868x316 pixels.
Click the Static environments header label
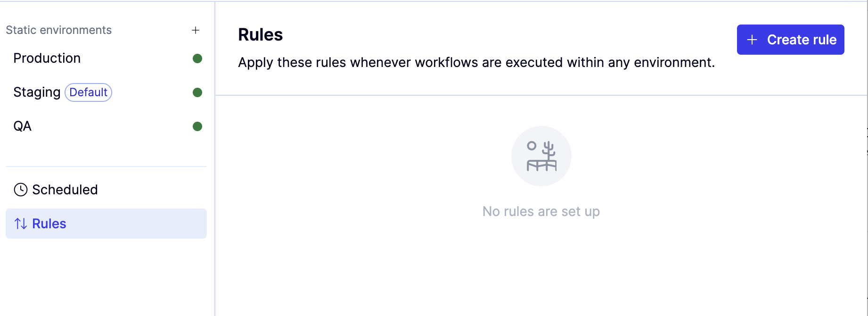click(59, 30)
